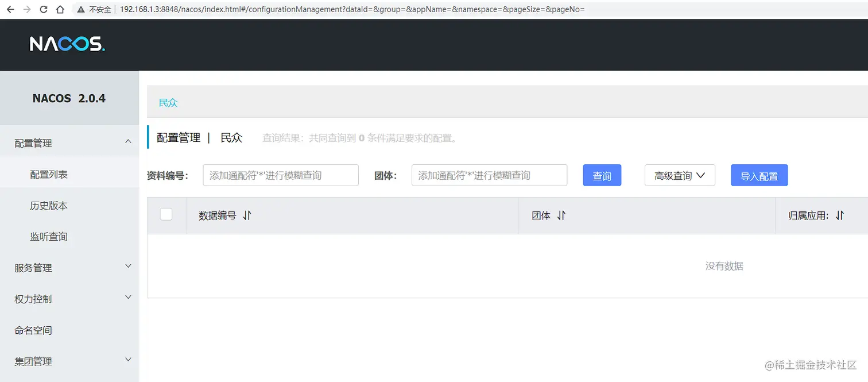Click the sort icon next to 团体
The image size is (868, 382).
[561, 215]
